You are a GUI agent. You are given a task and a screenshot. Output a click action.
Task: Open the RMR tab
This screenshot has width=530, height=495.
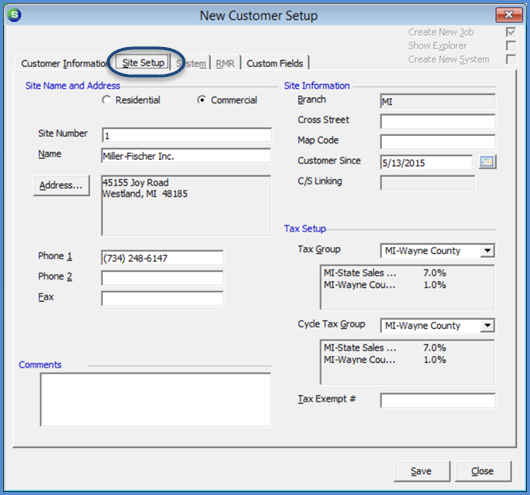tap(225, 63)
